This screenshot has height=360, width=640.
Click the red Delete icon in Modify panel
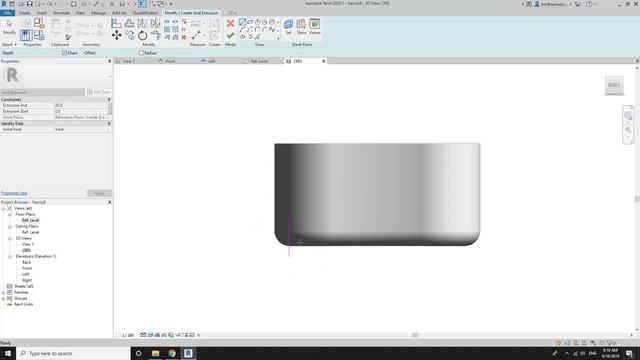coord(184,37)
